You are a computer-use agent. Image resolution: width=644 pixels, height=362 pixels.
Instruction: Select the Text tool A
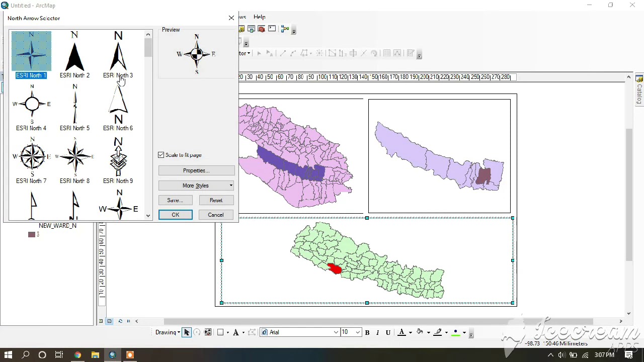(x=235, y=332)
